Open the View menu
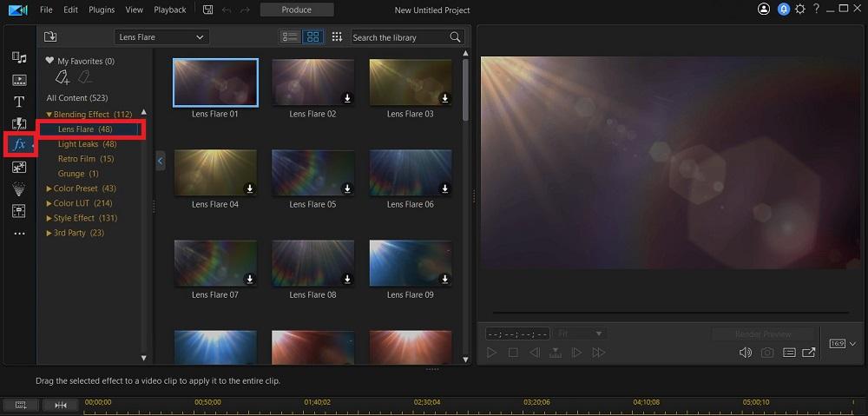The image size is (868, 416). coord(134,10)
